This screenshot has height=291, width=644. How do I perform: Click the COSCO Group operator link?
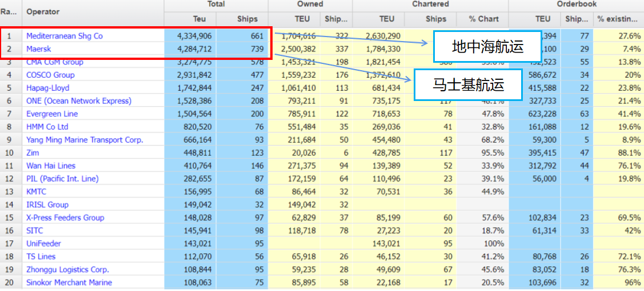pos(50,75)
